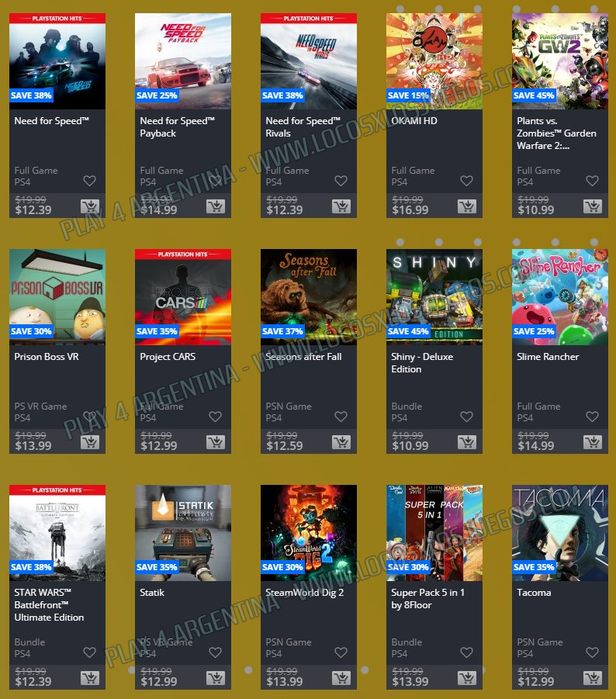
Task: Add Seasons after Fall to cart
Action: (341, 442)
